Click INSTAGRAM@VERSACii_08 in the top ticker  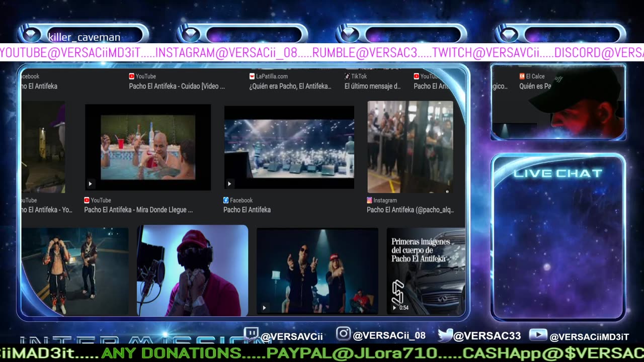click(226, 52)
